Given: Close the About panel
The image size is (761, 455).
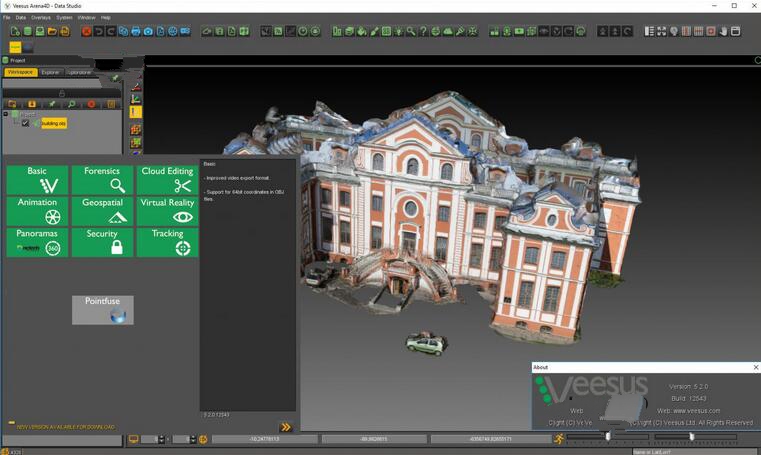Looking at the screenshot, I should (x=756, y=367).
